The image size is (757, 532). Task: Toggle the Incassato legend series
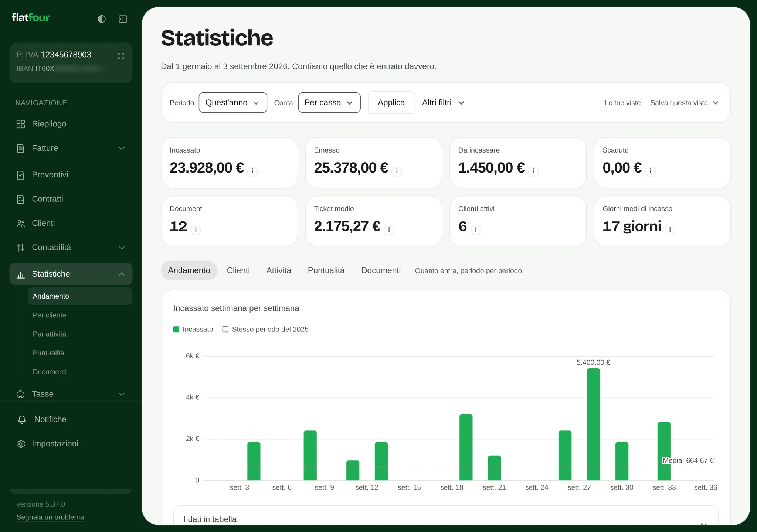[193, 329]
